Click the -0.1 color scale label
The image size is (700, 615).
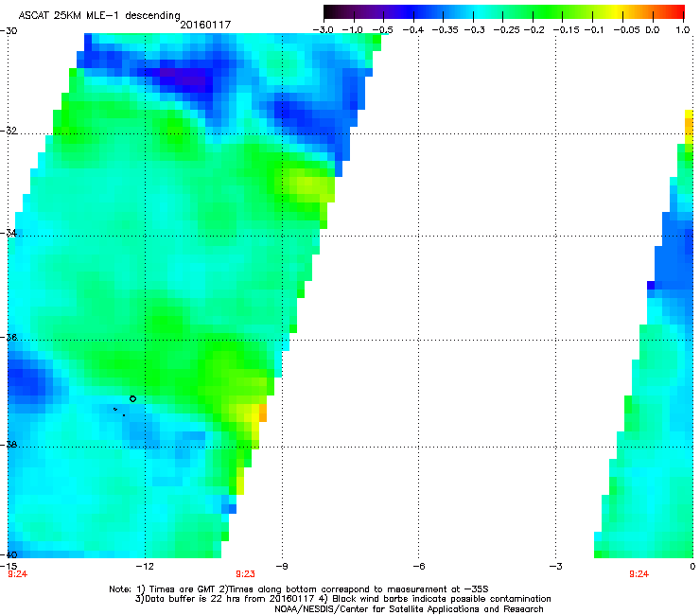[594, 30]
